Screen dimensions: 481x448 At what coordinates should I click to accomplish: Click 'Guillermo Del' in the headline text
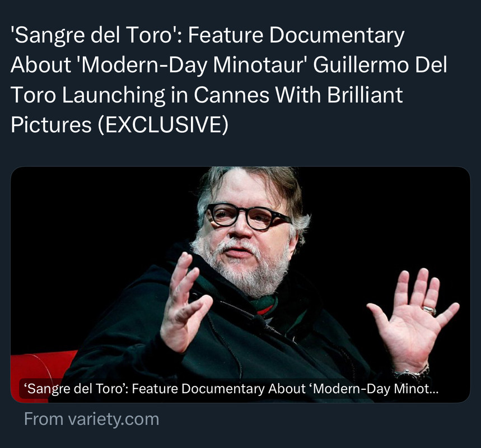380,65
